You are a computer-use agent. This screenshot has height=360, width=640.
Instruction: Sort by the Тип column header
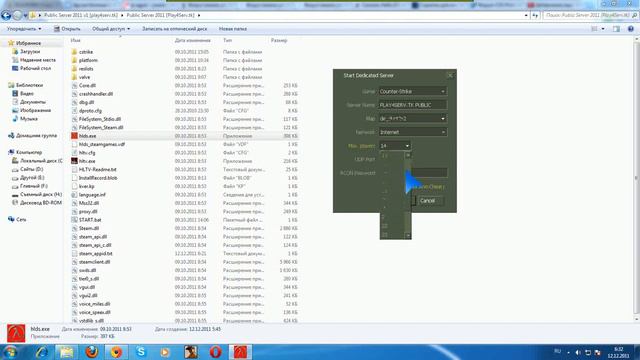tap(227, 40)
